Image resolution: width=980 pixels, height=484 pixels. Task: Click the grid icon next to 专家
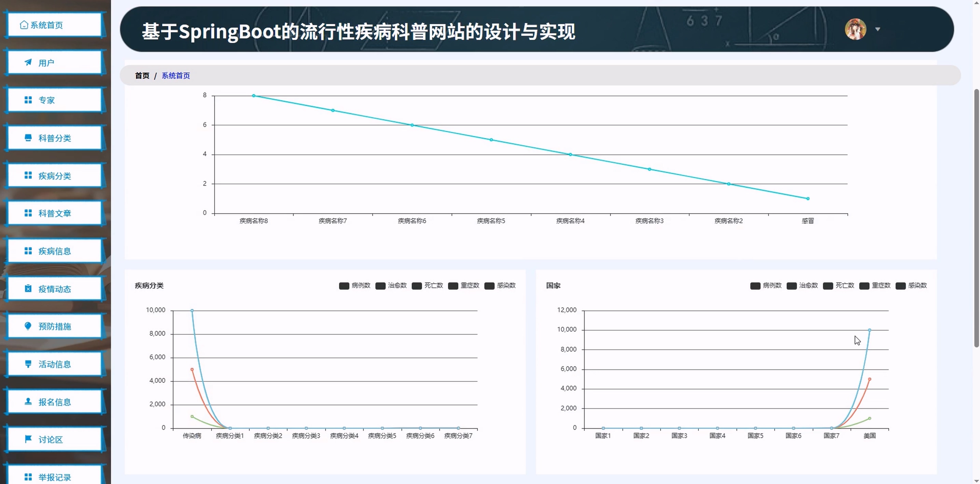tap(28, 100)
